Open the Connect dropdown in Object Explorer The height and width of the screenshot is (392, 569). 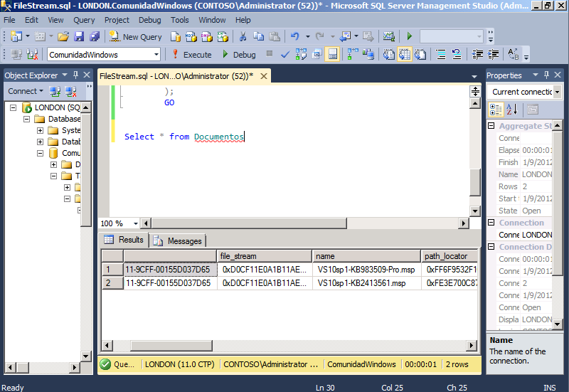tap(26, 91)
